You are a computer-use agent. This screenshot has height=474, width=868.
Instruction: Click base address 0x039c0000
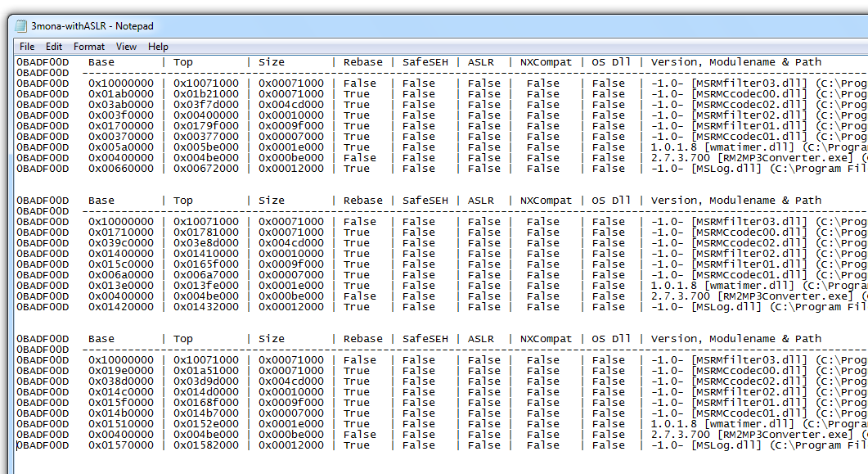pos(121,243)
